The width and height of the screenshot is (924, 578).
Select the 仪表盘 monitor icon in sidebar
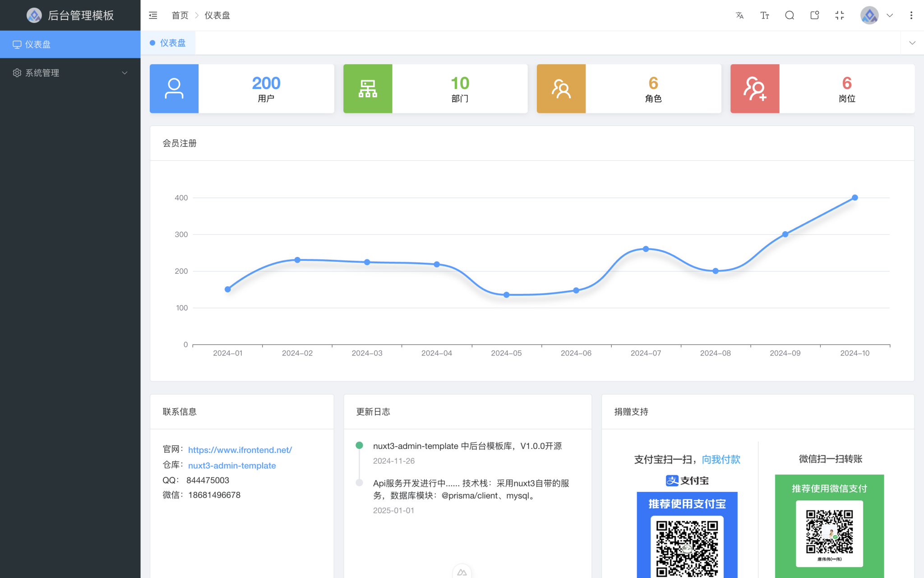pyautogui.click(x=17, y=44)
